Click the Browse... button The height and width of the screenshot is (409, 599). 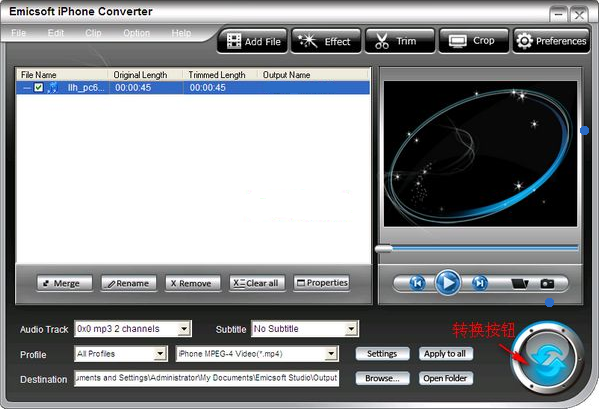[x=382, y=378]
